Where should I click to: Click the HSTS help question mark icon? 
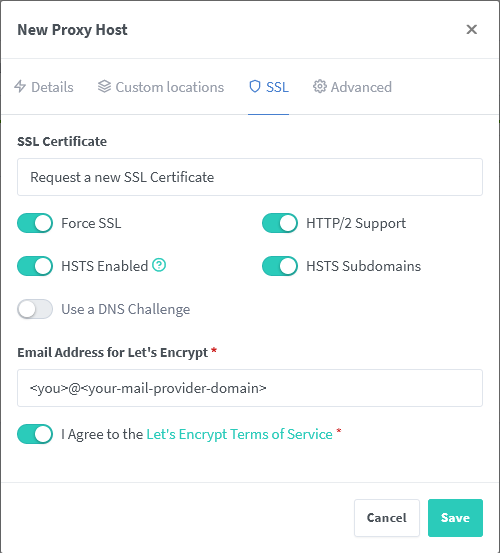159,265
